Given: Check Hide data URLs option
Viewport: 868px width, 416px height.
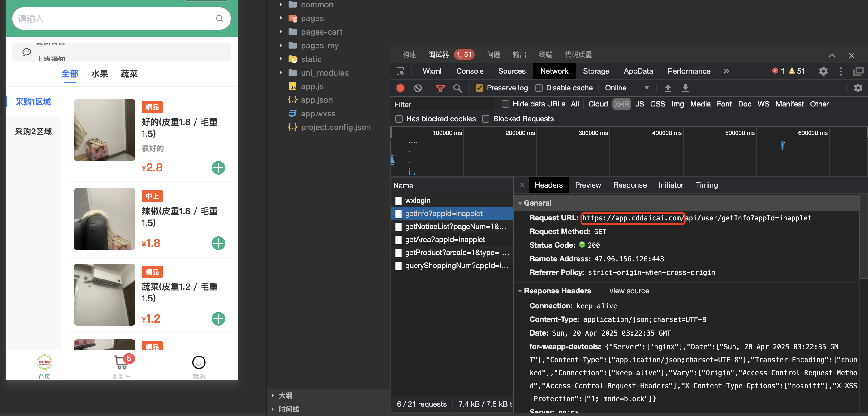Looking at the screenshot, I should [x=505, y=104].
